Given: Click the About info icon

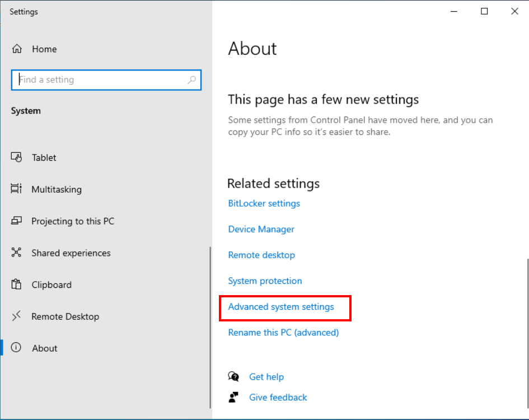Looking at the screenshot, I should tap(16, 348).
